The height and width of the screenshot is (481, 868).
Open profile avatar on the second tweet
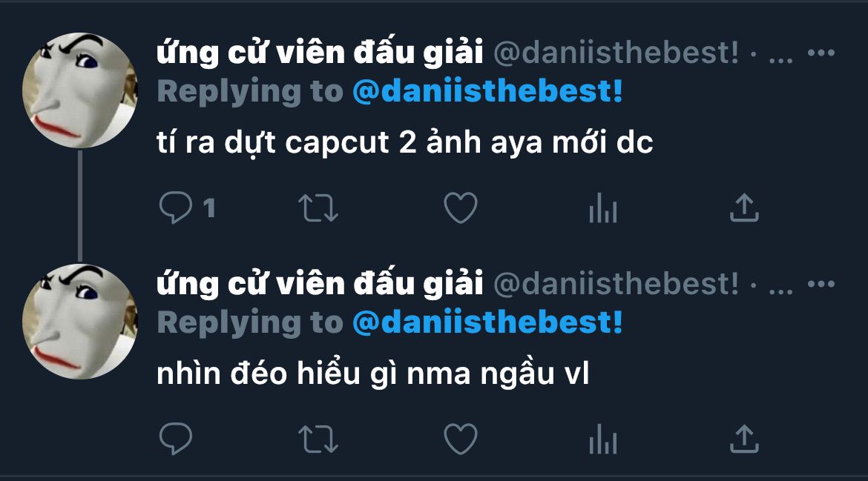[x=79, y=321]
